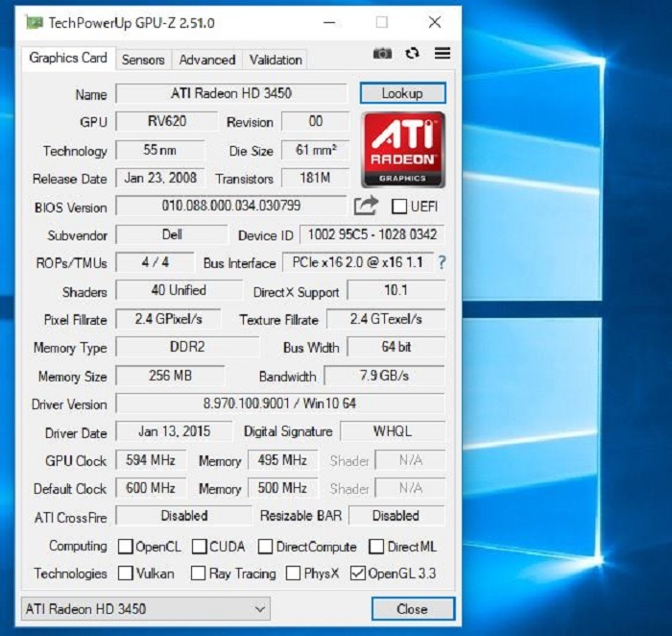Image resolution: width=672 pixels, height=636 pixels.
Task: Click the GPU Clock value 594 MHz
Action: pyautogui.click(x=151, y=460)
